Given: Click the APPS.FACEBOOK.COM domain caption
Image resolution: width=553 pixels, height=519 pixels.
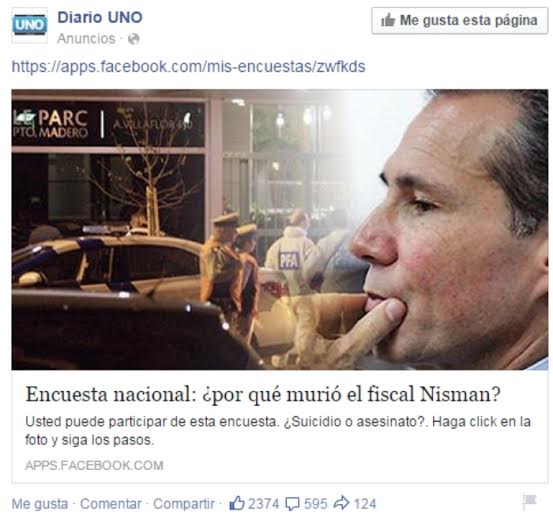Looking at the screenshot, I should click(x=94, y=465).
